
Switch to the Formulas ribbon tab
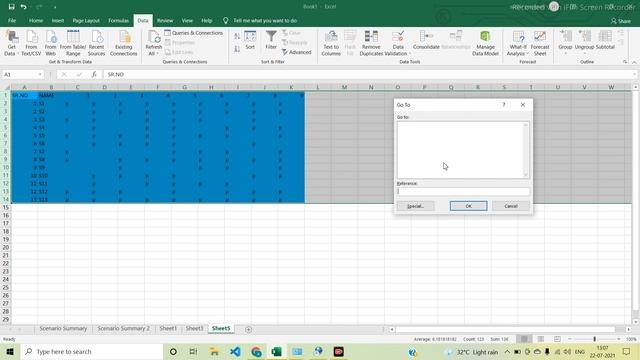(118, 20)
